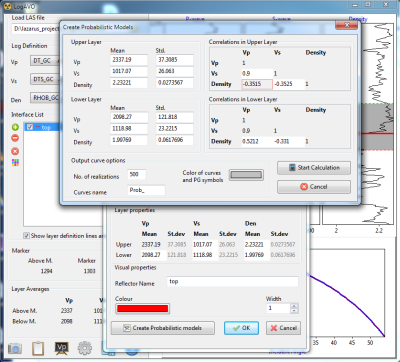Edit Upper Layer Vs-Vp correlation 0.9

257,73
